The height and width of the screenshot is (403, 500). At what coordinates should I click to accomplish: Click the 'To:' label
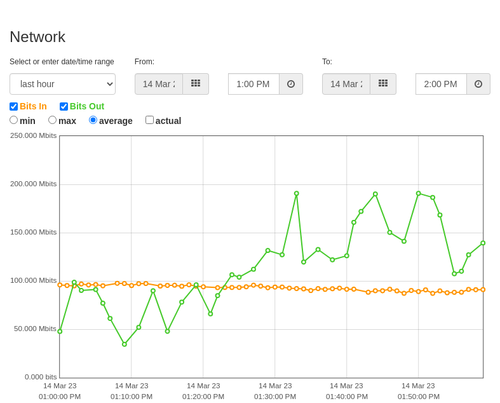coord(327,62)
